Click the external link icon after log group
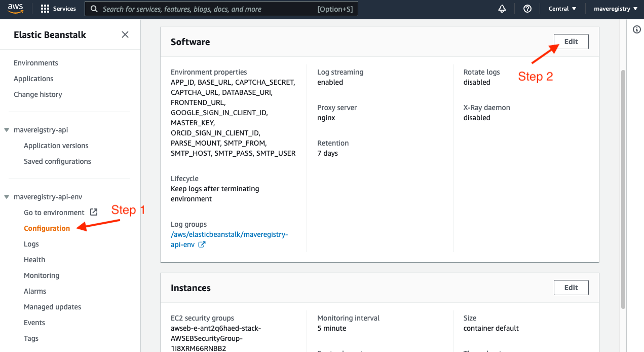 point(202,244)
